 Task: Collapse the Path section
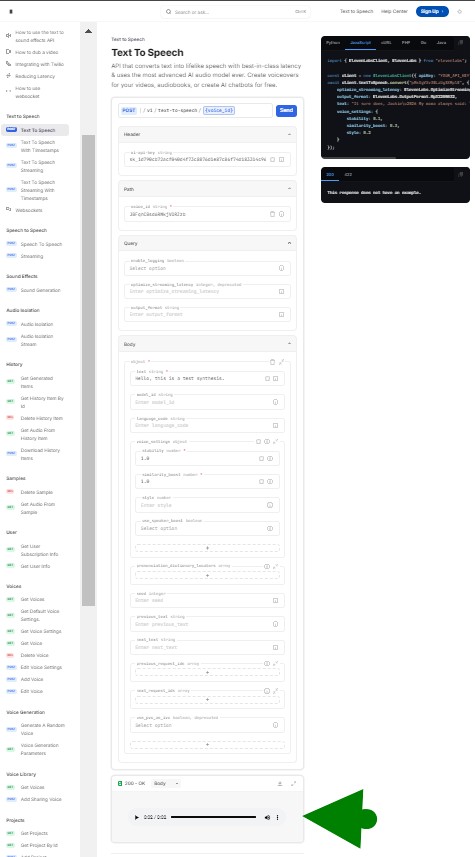[289, 189]
